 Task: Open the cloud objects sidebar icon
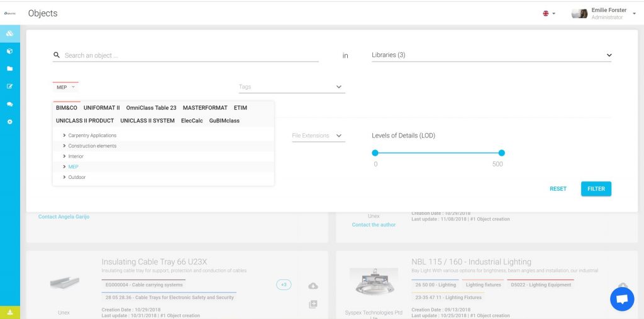9,33
